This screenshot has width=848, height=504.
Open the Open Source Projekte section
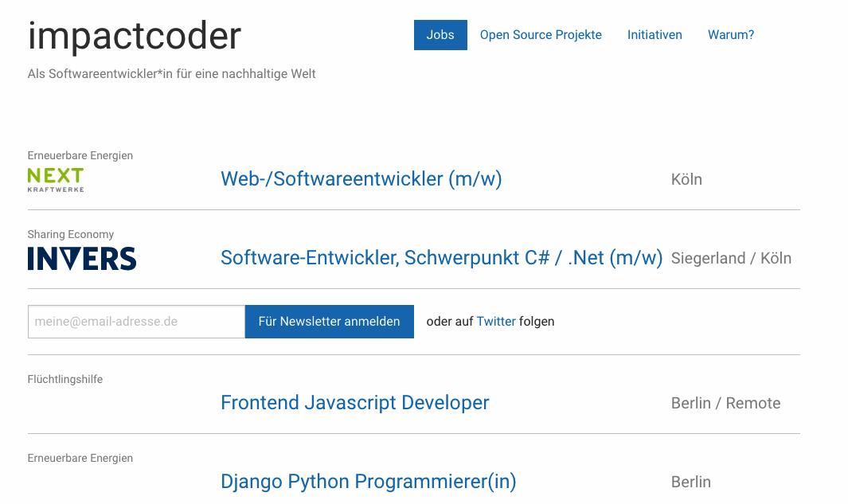(x=541, y=35)
